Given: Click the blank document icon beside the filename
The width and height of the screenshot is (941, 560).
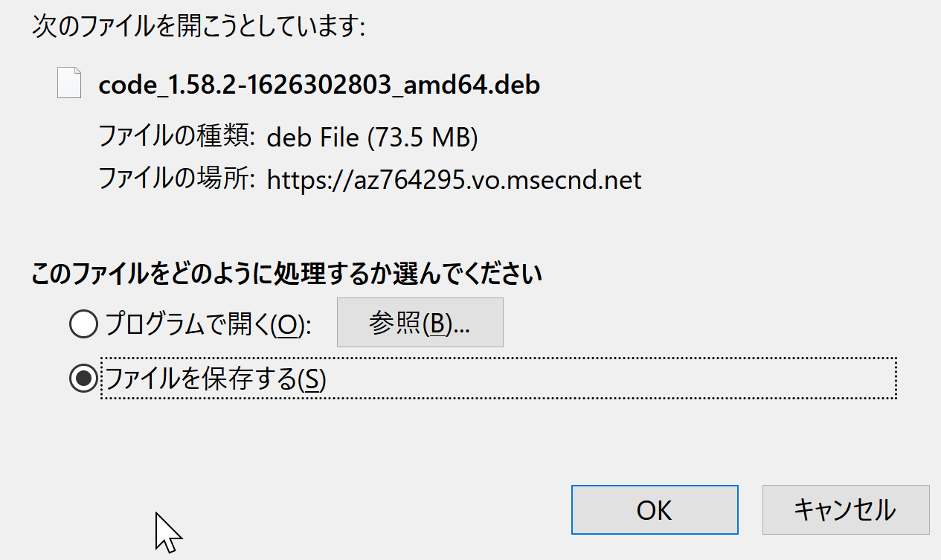Looking at the screenshot, I should pos(68,83).
